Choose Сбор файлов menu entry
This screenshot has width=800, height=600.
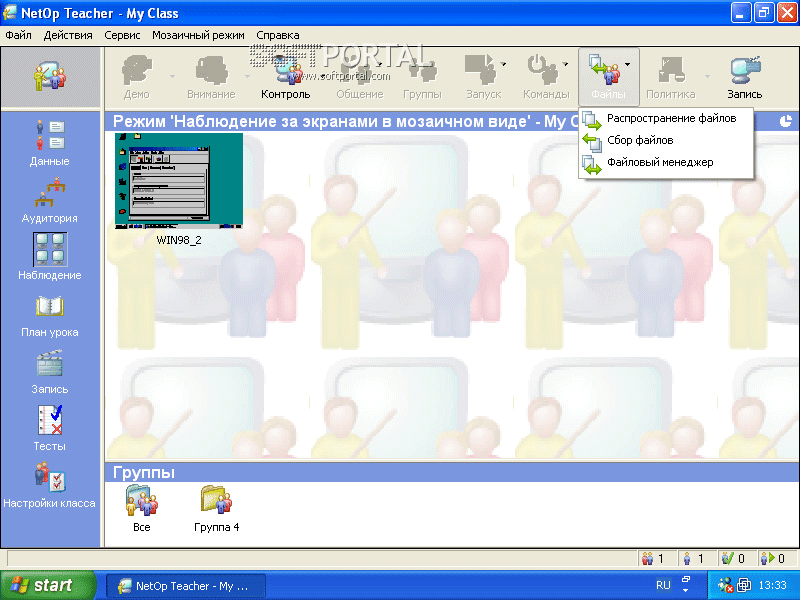666,140
